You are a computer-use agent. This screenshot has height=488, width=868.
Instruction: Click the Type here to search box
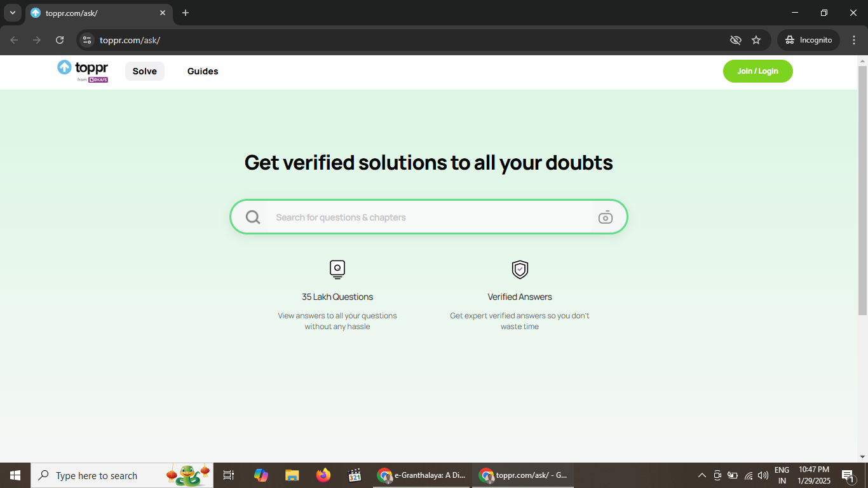click(122, 475)
